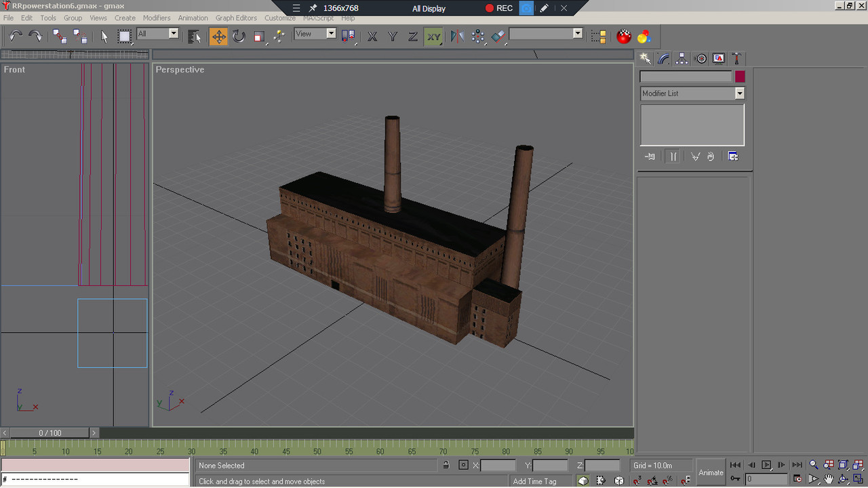Image resolution: width=868 pixels, height=488 pixels.
Task: Click the Go to Start playback button
Action: coord(735,465)
